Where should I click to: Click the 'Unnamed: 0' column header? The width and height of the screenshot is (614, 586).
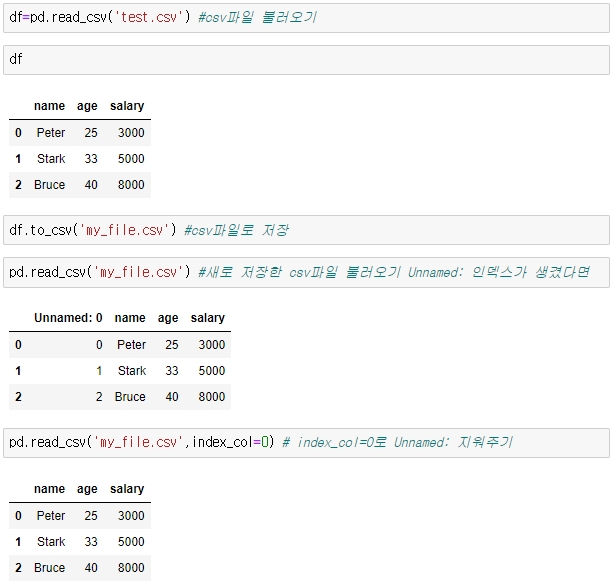pyautogui.click(x=68, y=318)
